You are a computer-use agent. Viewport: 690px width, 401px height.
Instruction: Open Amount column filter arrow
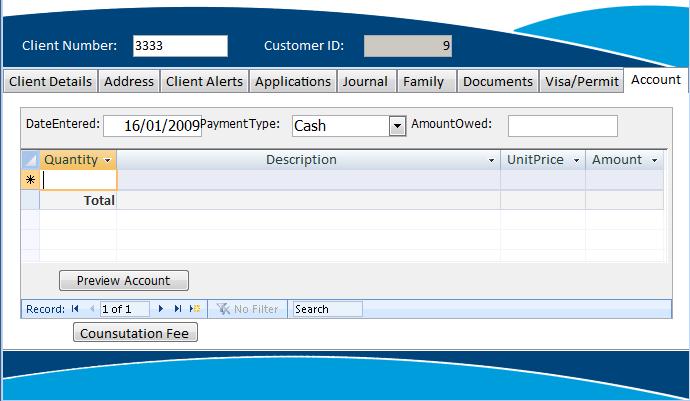coord(654,160)
